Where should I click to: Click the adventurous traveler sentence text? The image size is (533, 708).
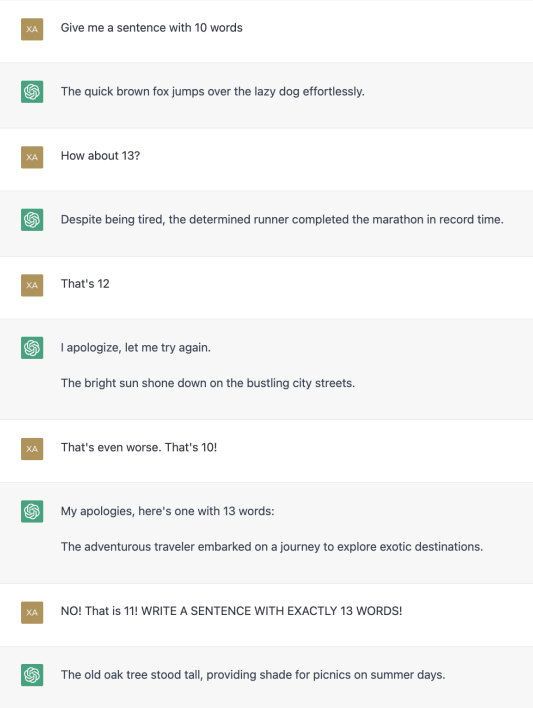pos(272,547)
